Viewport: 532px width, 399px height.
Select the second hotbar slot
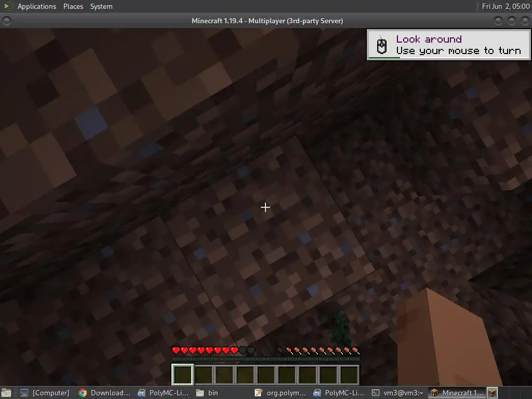point(204,375)
